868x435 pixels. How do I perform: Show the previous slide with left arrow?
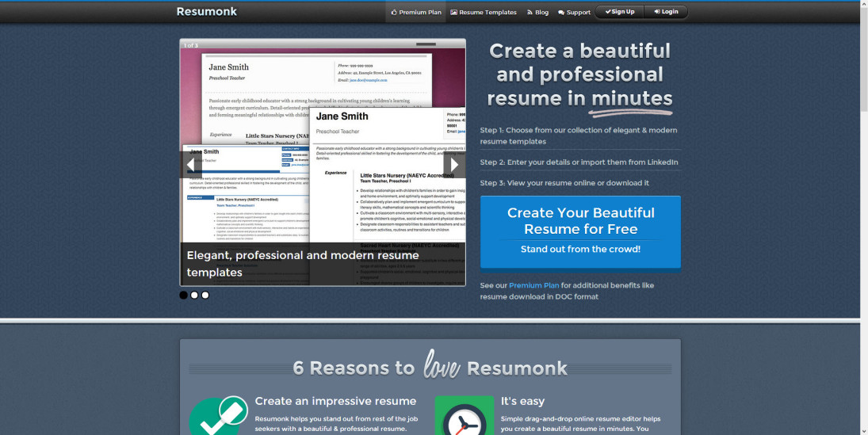point(190,164)
